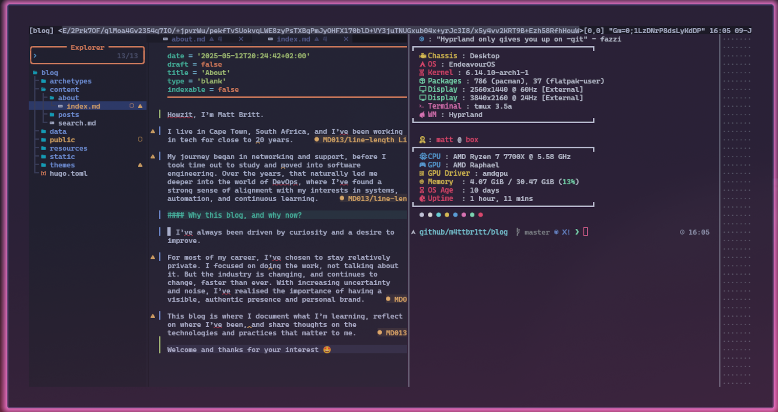Click the EndeavourOS logo icon in system info
The image size is (778, 412).
(x=422, y=63)
